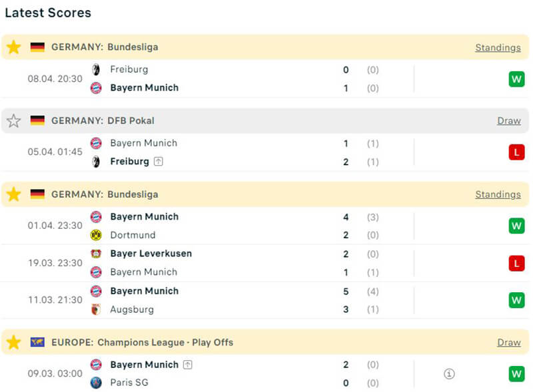Click the Freiburg club logo, 08.04 match
533x392 pixels.
click(96, 69)
